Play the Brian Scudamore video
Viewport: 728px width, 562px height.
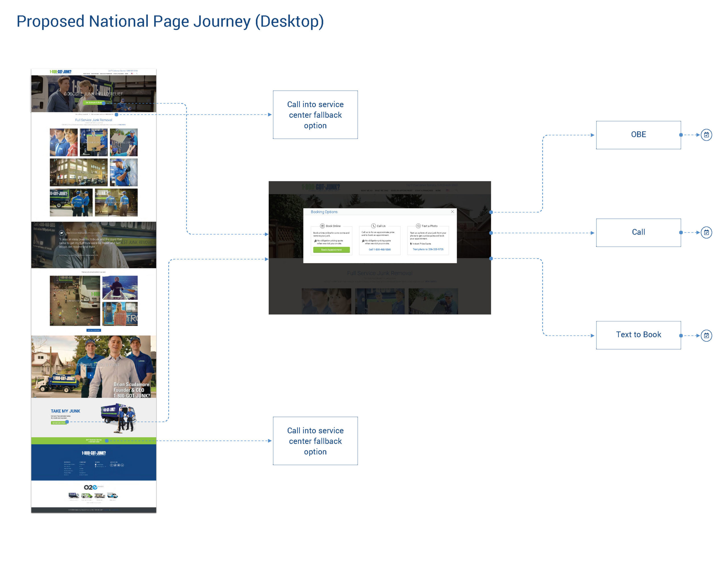(x=90, y=375)
